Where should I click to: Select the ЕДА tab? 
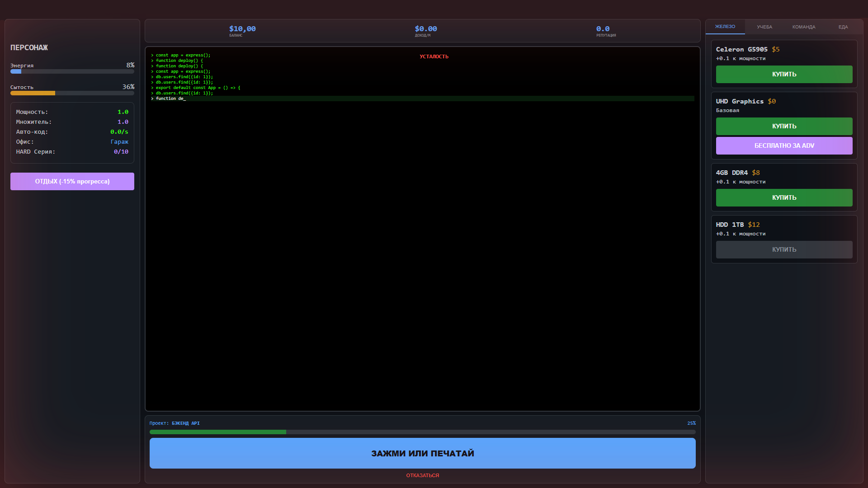pos(843,27)
